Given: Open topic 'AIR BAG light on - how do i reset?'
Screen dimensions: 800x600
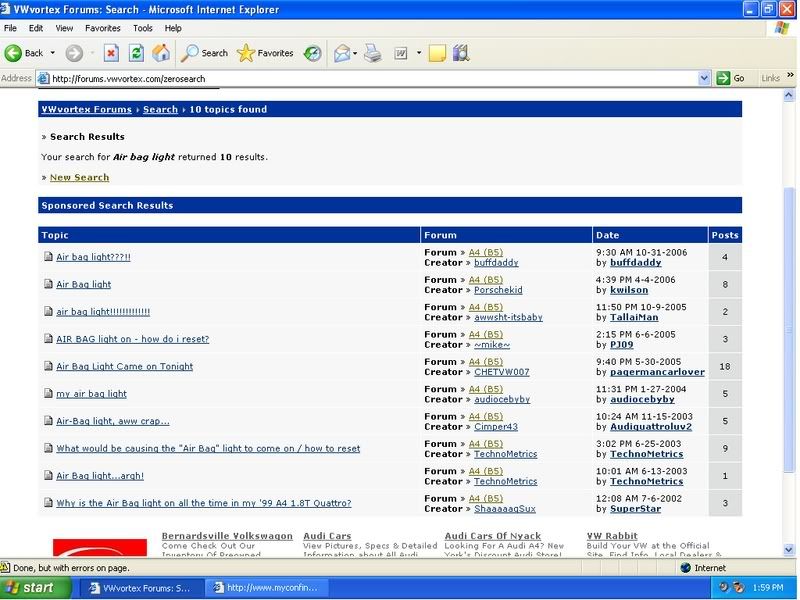Looking at the screenshot, I should click(x=132, y=339).
